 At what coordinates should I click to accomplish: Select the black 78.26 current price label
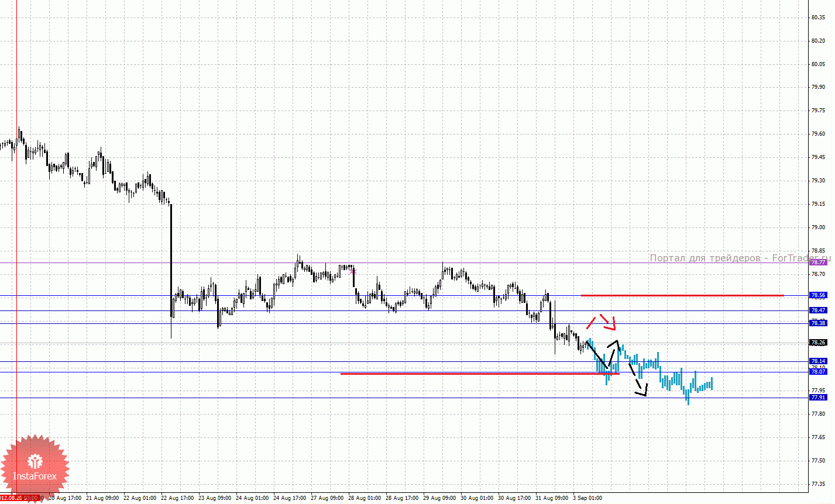coord(818,343)
